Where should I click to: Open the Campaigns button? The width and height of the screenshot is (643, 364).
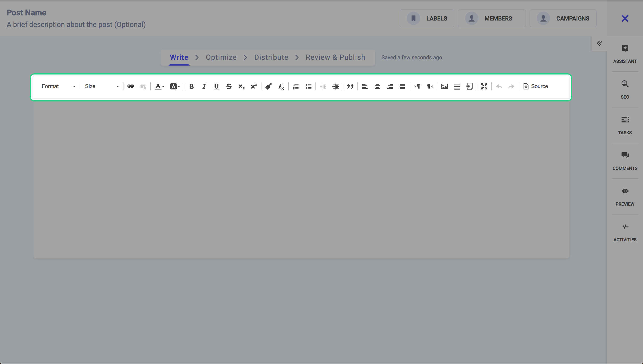pyautogui.click(x=563, y=18)
